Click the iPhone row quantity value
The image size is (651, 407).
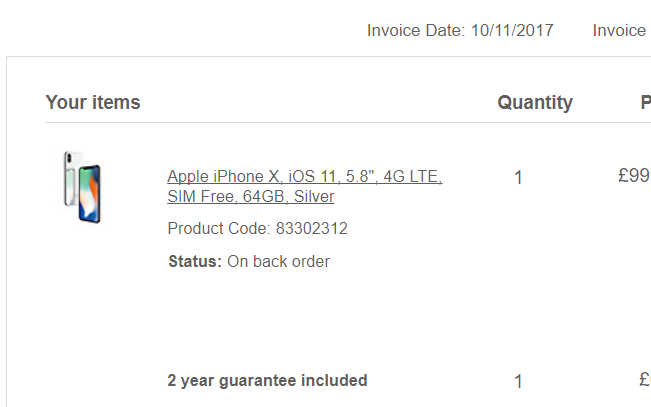tap(518, 178)
